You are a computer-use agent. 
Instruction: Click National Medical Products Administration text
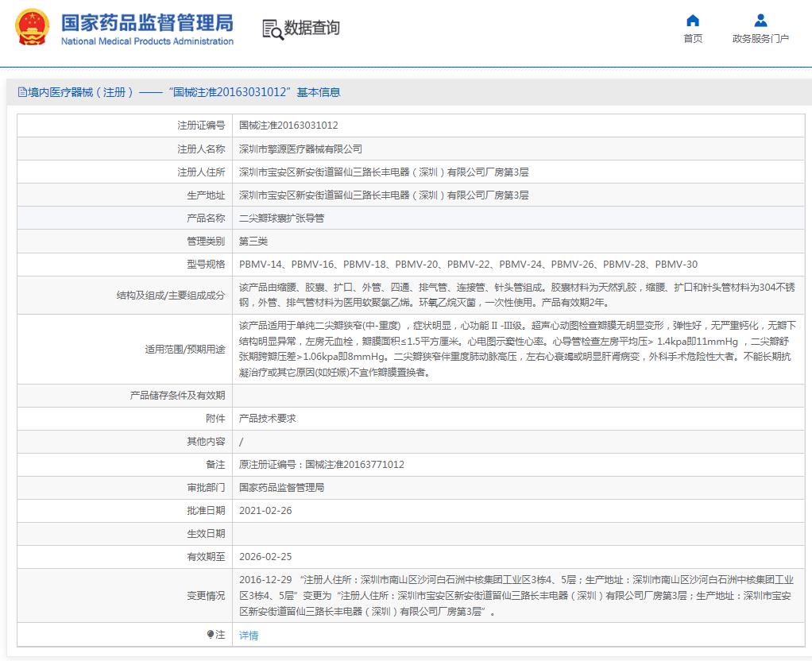click(x=147, y=41)
